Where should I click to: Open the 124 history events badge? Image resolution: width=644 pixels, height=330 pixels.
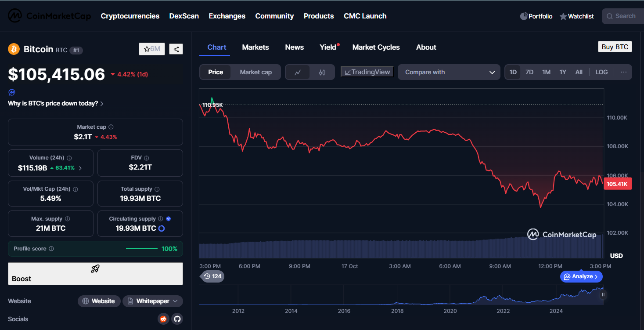212,276
